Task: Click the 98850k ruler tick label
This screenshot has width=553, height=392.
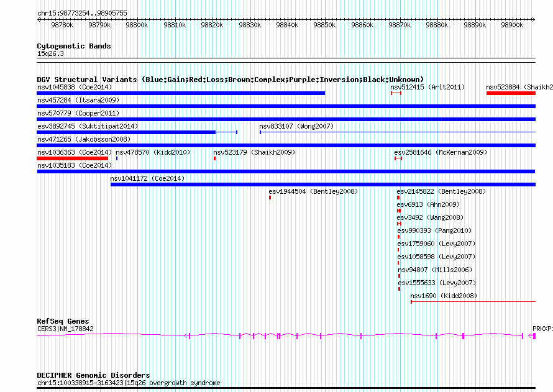Action: tap(324, 25)
